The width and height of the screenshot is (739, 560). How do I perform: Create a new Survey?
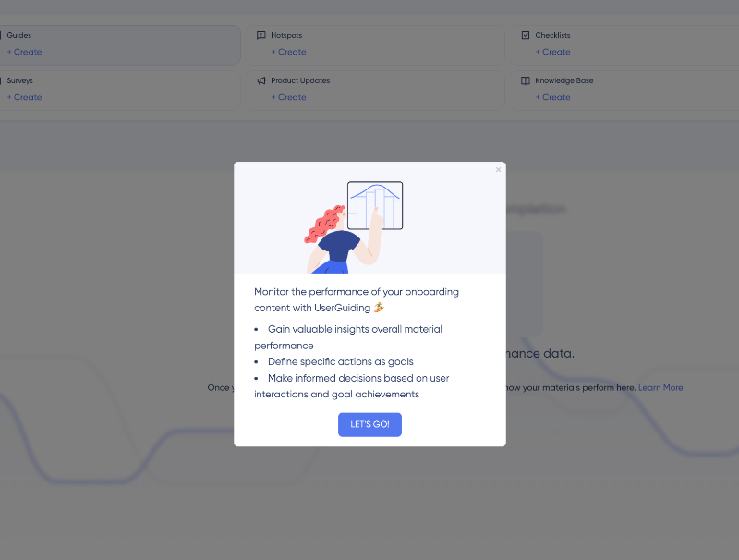click(x=24, y=97)
